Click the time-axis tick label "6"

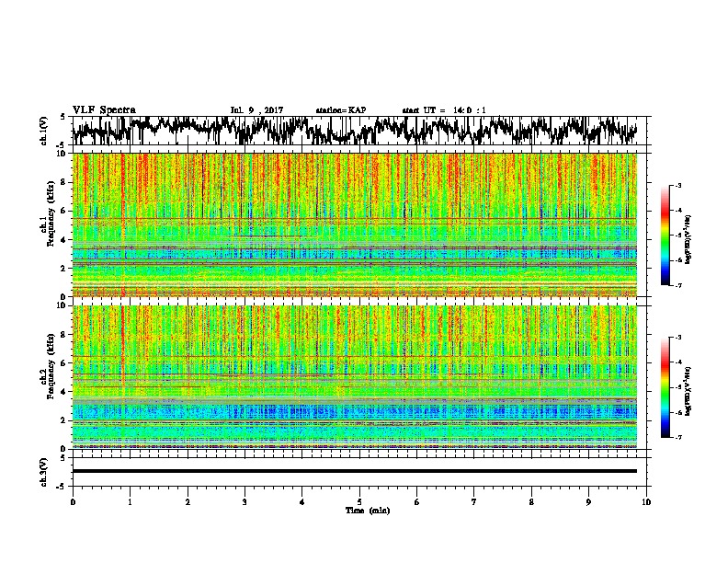(417, 502)
